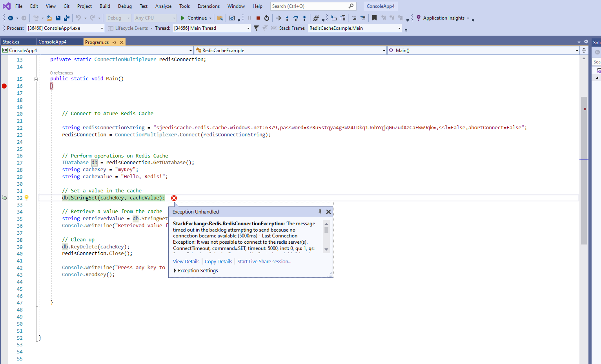Click the Visual Studio logo icon
The height and width of the screenshot is (364, 601).
7,6
